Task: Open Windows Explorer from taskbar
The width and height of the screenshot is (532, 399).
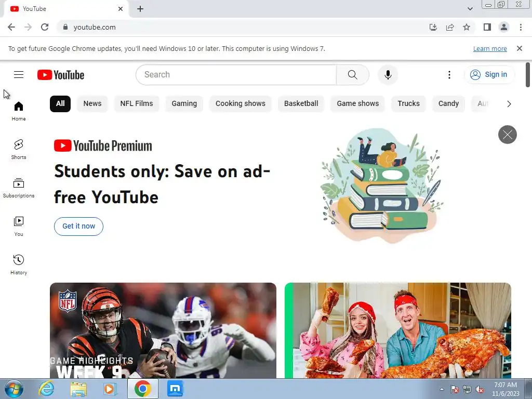Action: click(78, 389)
